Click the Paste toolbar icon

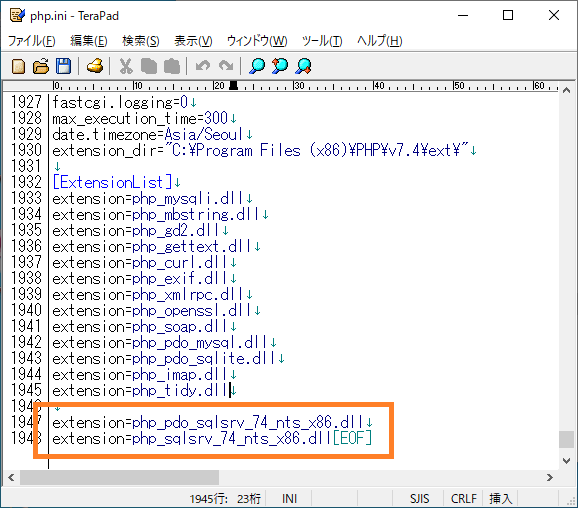[172, 67]
